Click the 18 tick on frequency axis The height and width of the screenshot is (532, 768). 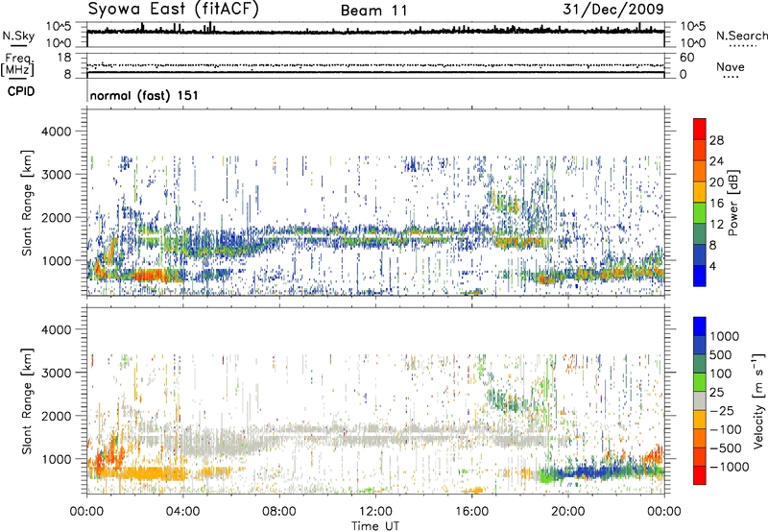pos(64,58)
